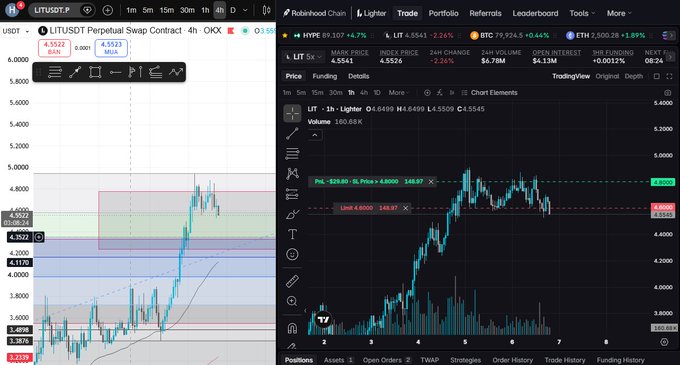Image resolution: width=680 pixels, height=365 pixels.
Task: Cancel the Limit 4.6000 order line
Action: pos(405,208)
